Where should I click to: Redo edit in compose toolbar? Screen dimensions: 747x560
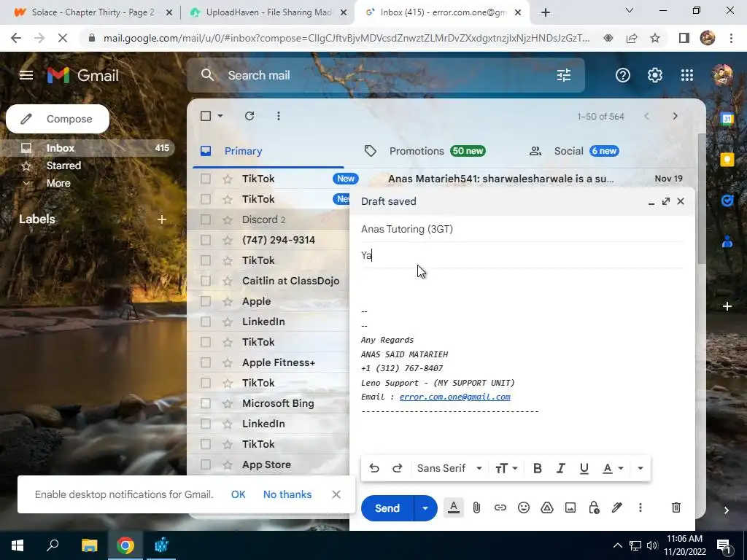tap(398, 469)
